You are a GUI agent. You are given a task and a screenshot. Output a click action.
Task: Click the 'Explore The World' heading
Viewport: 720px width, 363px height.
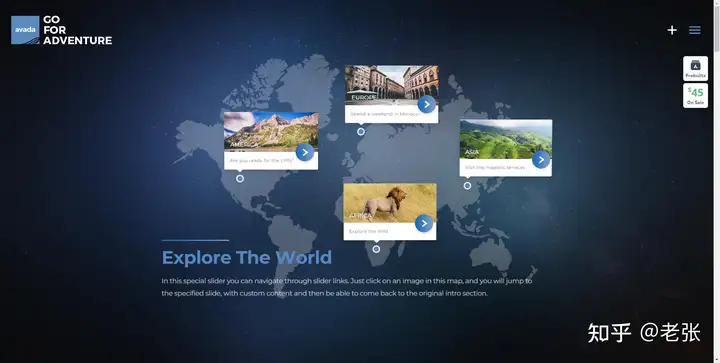[x=247, y=257]
